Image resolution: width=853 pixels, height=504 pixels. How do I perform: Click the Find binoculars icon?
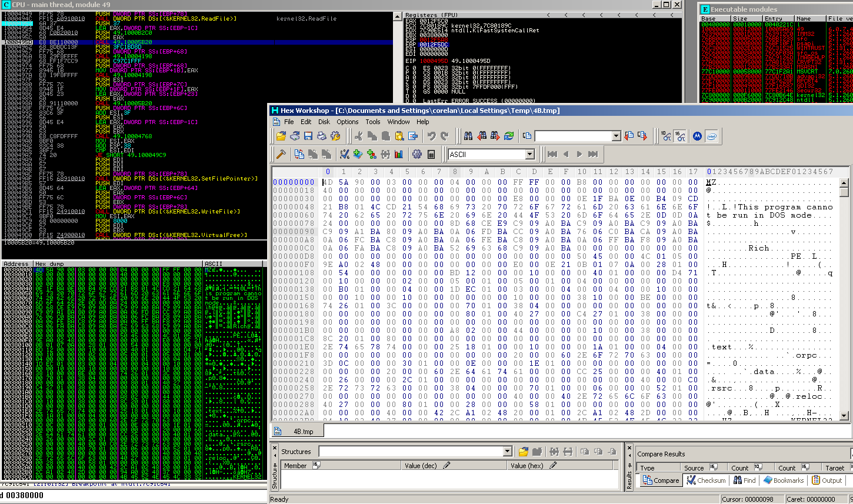point(468,136)
